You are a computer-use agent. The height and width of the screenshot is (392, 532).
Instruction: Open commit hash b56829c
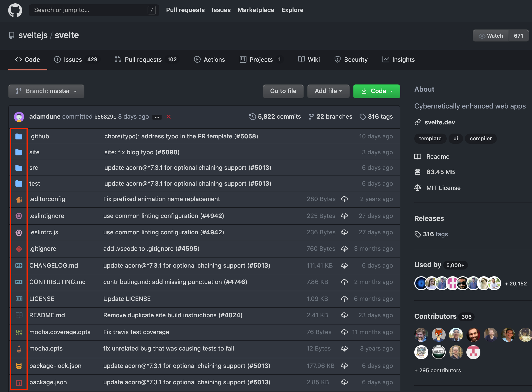tap(105, 117)
